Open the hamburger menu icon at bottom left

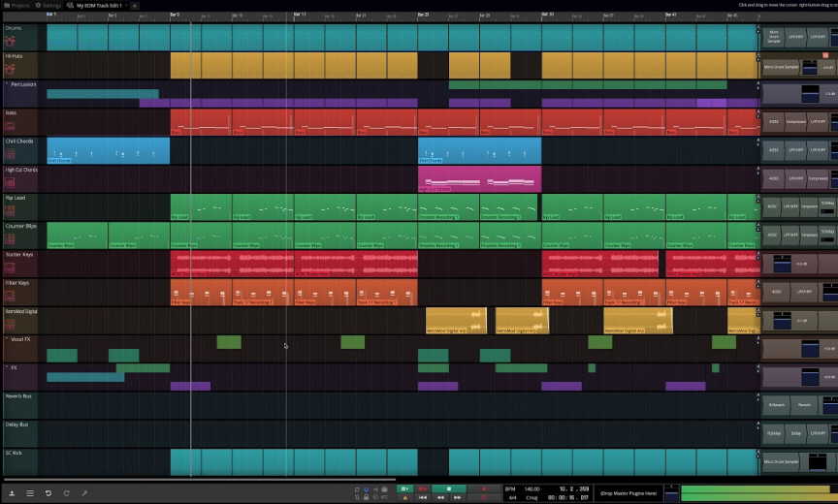(30, 493)
